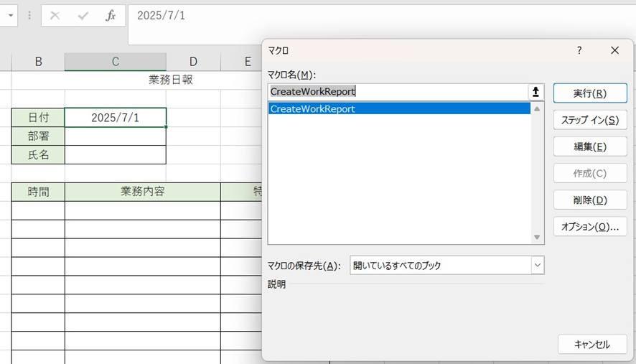Click the insert function fx icon
Screen dimensions: 636x364
click(111, 16)
